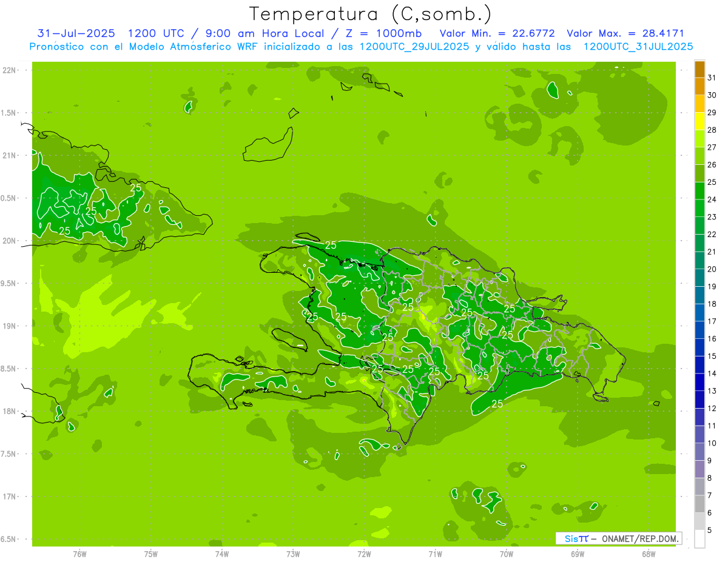Click the "1200UTC_29JUL2025" initialization time

414,47
